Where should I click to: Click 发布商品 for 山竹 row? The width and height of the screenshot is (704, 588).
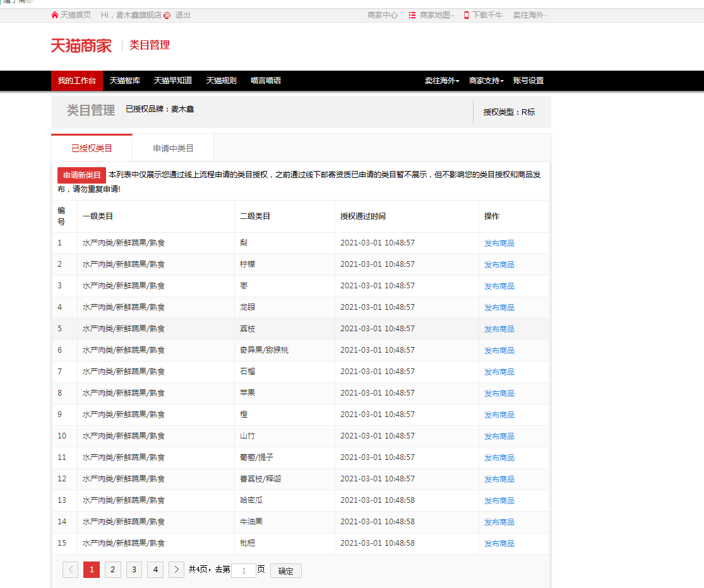(499, 437)
